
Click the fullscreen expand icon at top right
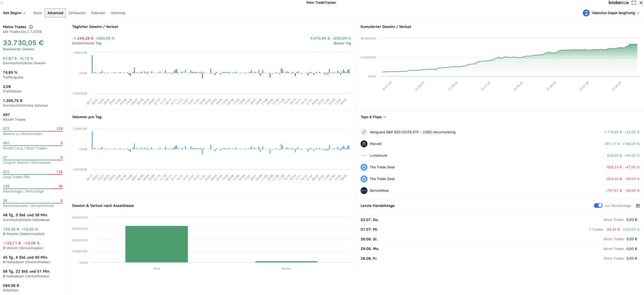coord(634,3)
